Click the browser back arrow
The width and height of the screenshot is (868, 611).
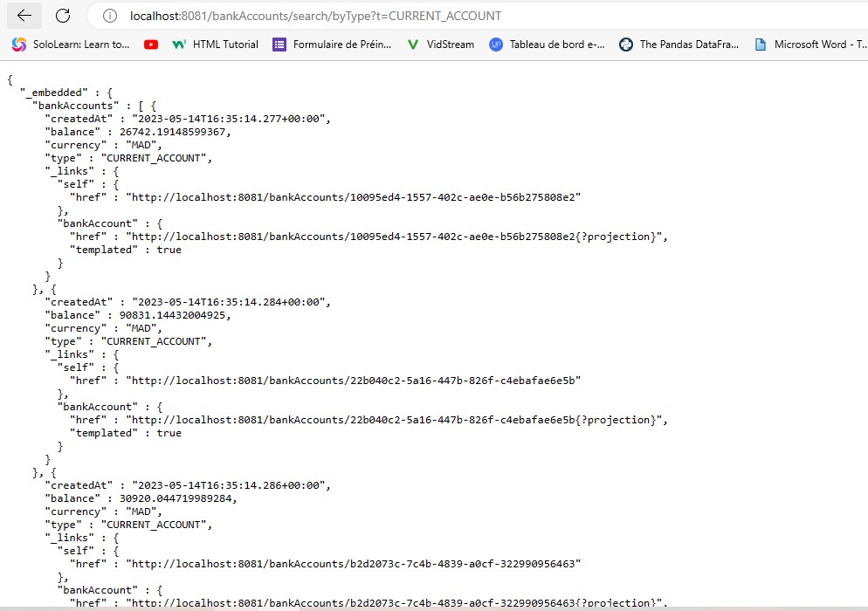24,15
